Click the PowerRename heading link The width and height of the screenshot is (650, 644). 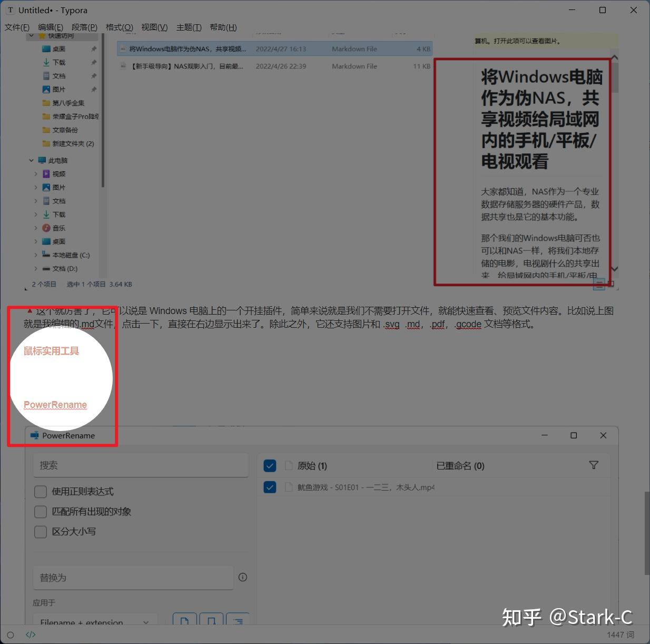pos(55,405)
